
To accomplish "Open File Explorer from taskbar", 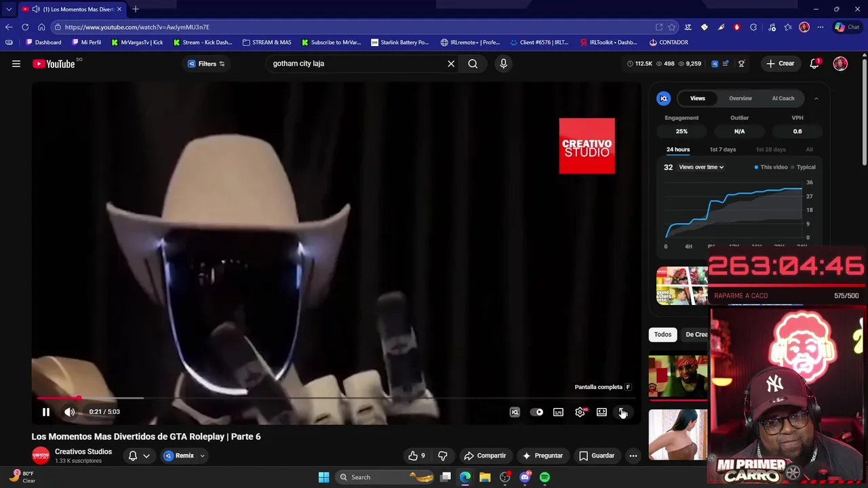I will (x=485, y=477).
